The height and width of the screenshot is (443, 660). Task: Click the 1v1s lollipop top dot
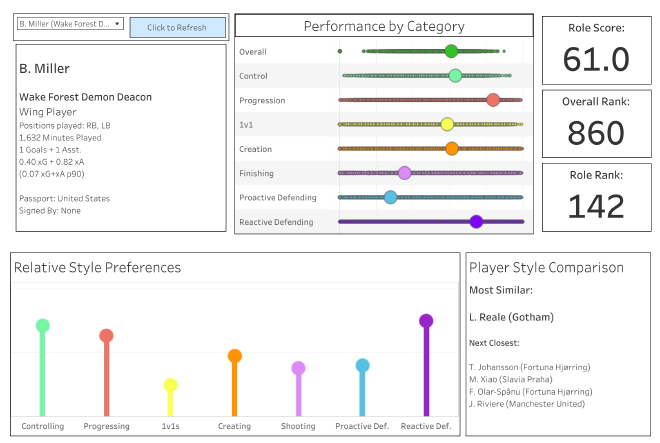(x=170, y=385)
